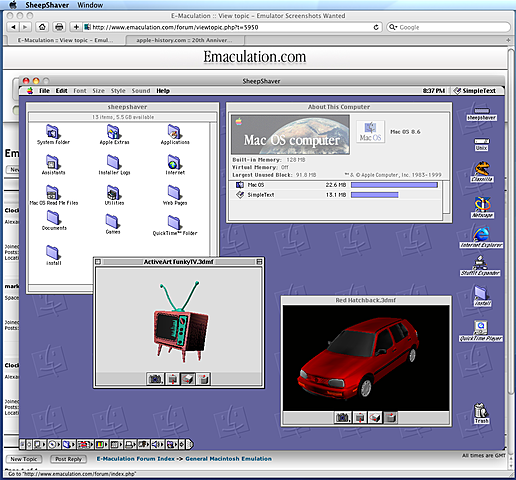Image resolution: width=516 pixels, height=480 pixels.
Task: Open the E-Maculation Forum Index link
Action: pos(136,459)
